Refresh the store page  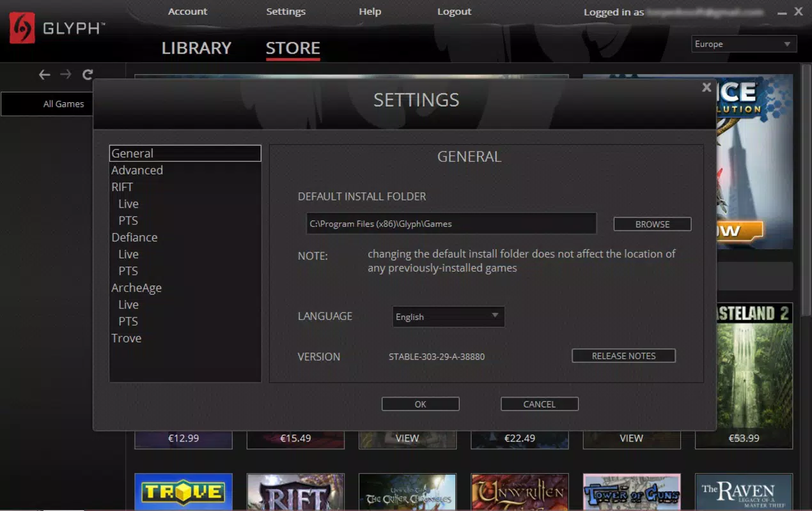pos(88,75)
